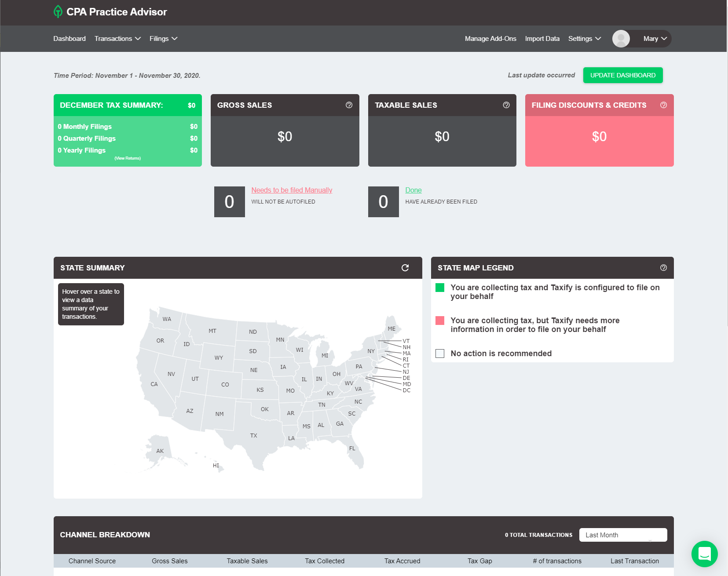Open the Import Data page
The width and height of the screenshot is (728, 576).
click(542, 39)
